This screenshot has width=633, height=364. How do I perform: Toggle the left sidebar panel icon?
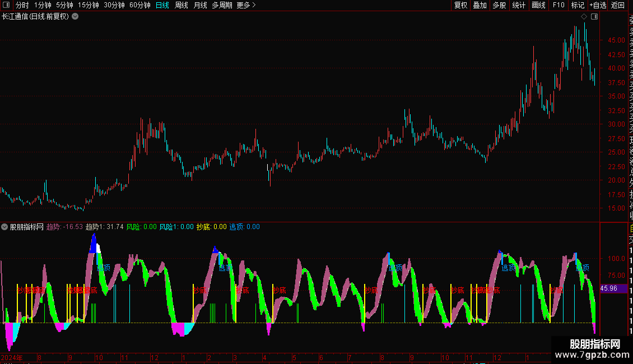(x=6, y=5)
